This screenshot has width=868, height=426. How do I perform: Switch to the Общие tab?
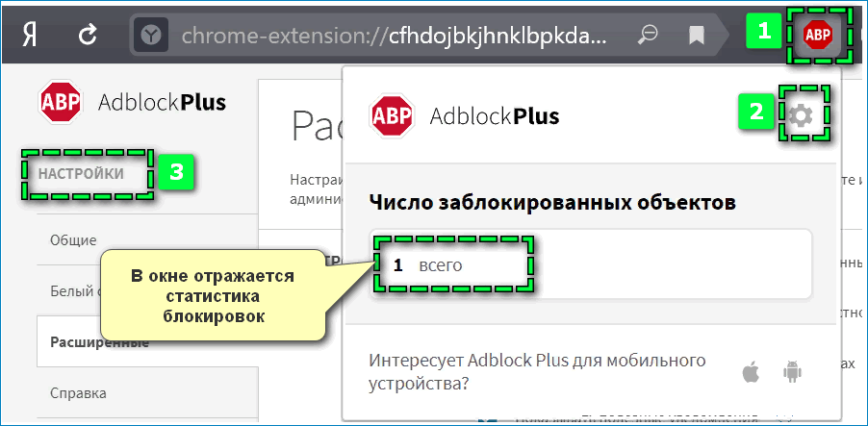point(73,240)
